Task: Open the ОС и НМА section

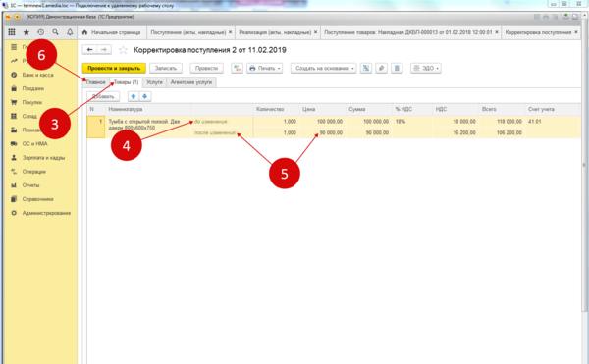Action: [x=34, y=143]
